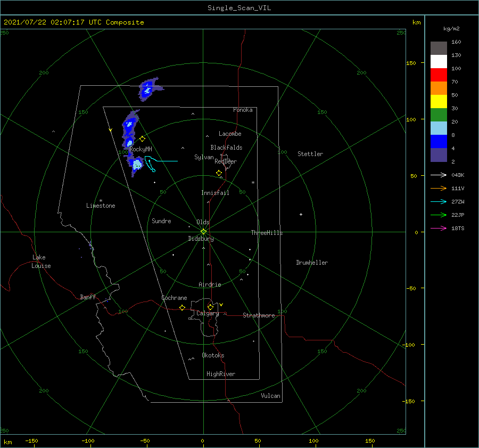479x448 pixels.
Task: Click the yellow diamond marker inside Calgary
Action: pyautogui.click(x=210, y=307)
